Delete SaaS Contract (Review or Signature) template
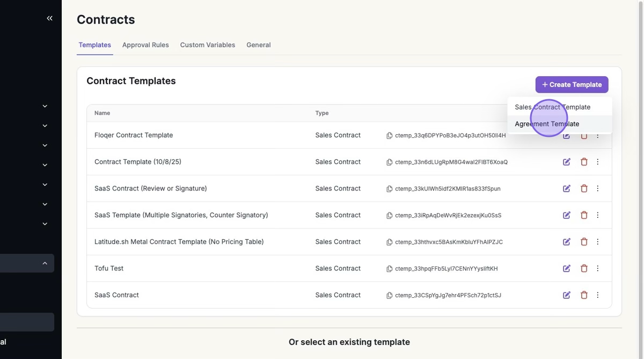 [x=584, y=189]
